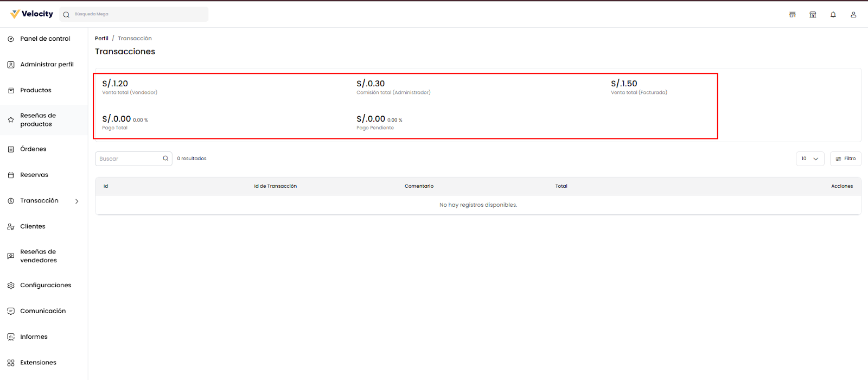Open the Filtro filter options
The image size is (868, 380).
[845, 159]
